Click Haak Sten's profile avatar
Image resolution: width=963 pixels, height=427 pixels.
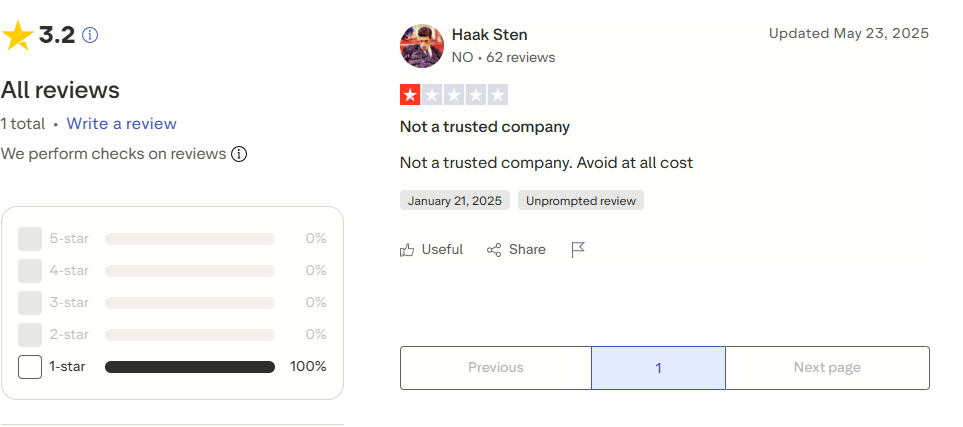(422, 46)
